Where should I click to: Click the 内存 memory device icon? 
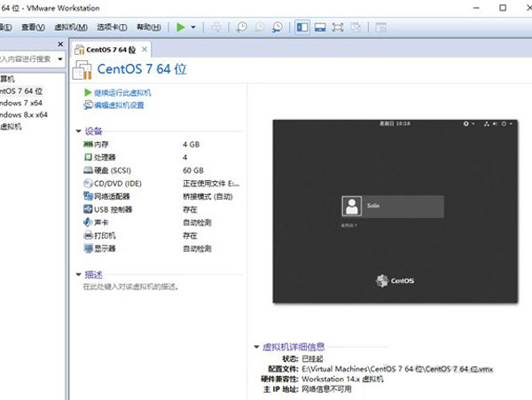88,145
